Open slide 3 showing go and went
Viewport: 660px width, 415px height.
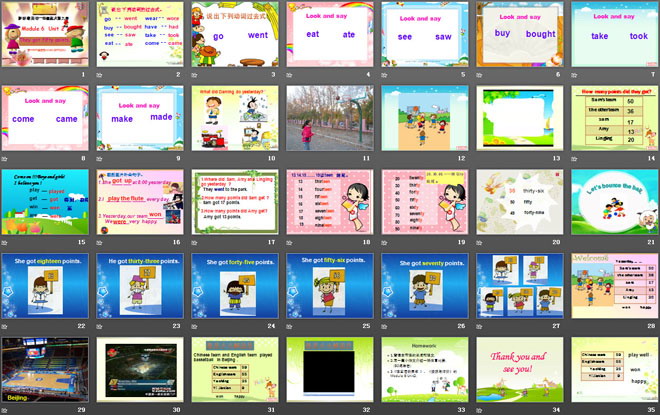click(235, 34)
